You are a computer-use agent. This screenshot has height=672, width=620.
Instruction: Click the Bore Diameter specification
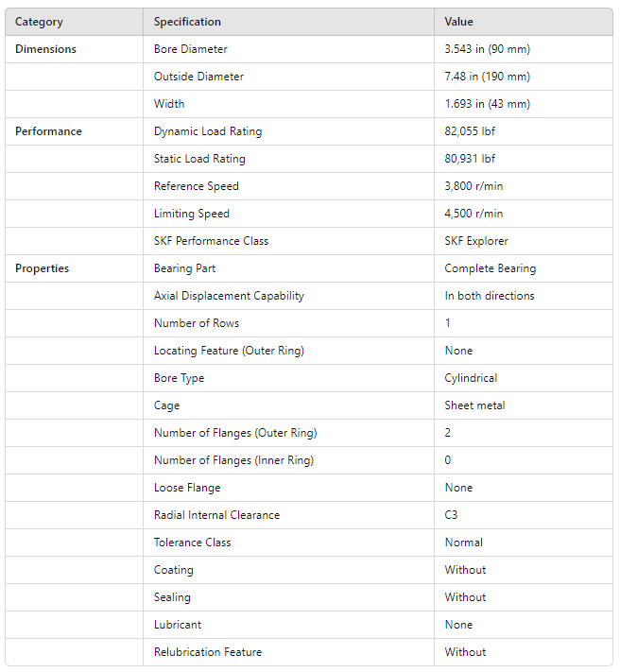pos(191,49)
